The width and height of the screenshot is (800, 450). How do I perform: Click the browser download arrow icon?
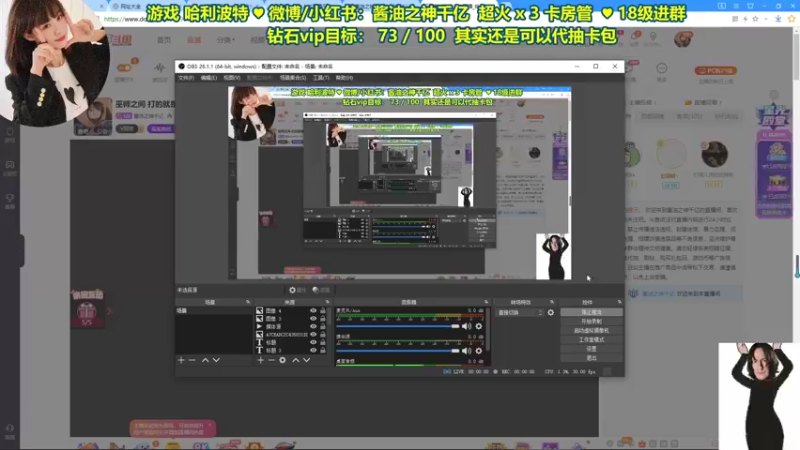click(778, 18)
